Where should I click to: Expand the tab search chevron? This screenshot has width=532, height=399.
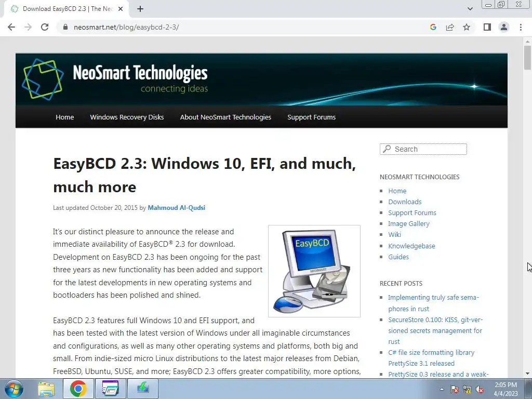pyautogui.click(x=470, y=9)
